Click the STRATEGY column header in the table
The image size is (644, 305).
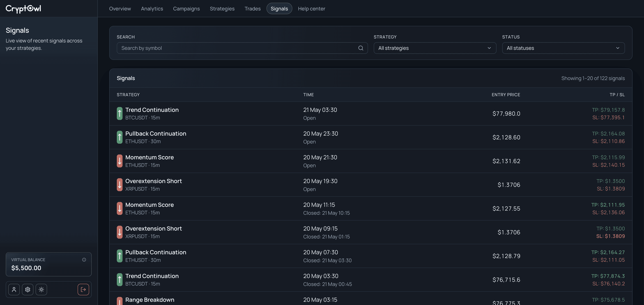(128, 95)
